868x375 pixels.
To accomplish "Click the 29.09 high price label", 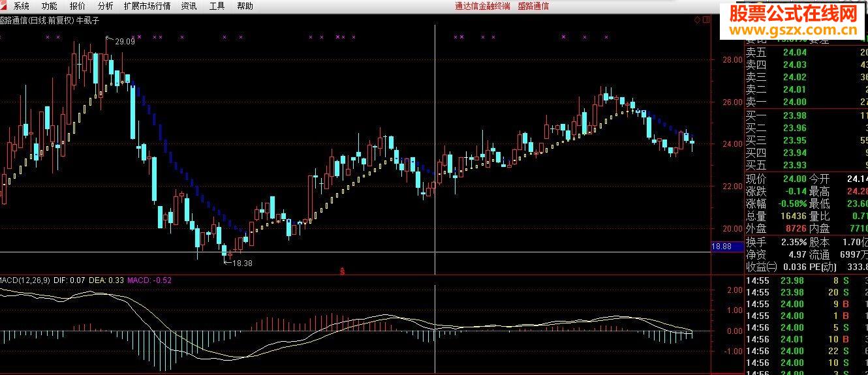I will click(125, 41).
